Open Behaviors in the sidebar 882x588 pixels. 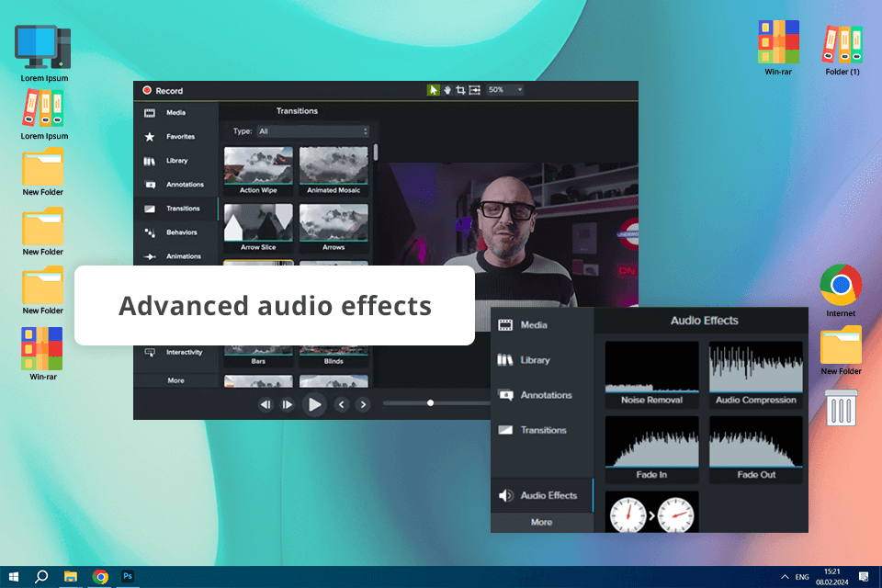pyautogui.click(x=175, y=232)
